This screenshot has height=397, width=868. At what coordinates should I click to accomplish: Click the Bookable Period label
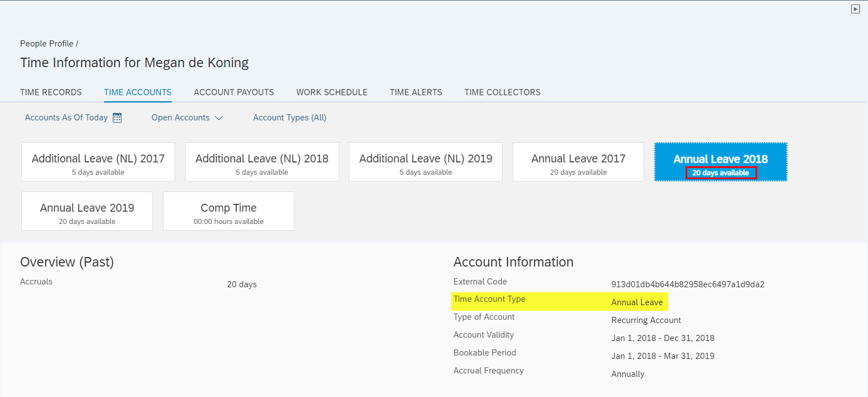pyautogui.click(x=485, y=353)
